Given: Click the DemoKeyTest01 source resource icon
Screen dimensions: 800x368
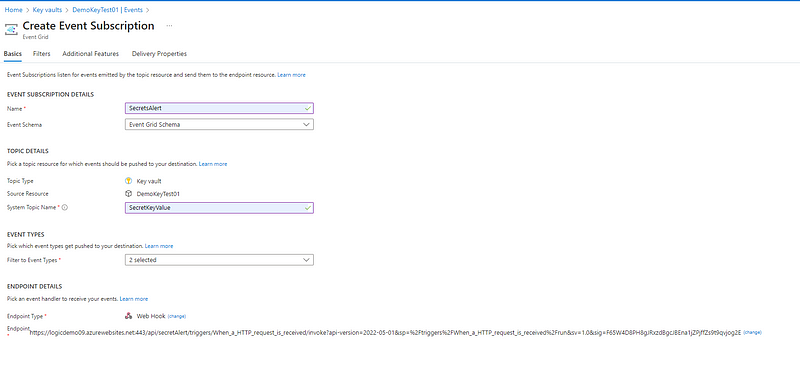Looking at the screenshot, I should pos(129,194).
